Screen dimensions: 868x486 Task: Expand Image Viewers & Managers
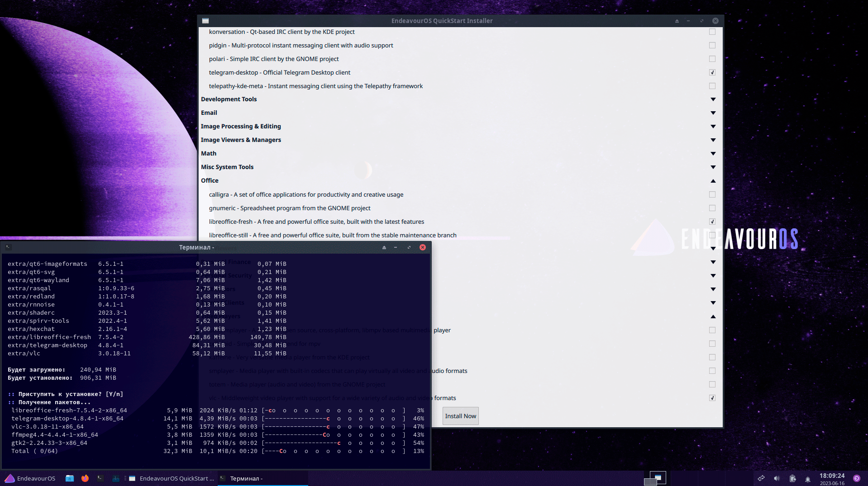[713, 140]
